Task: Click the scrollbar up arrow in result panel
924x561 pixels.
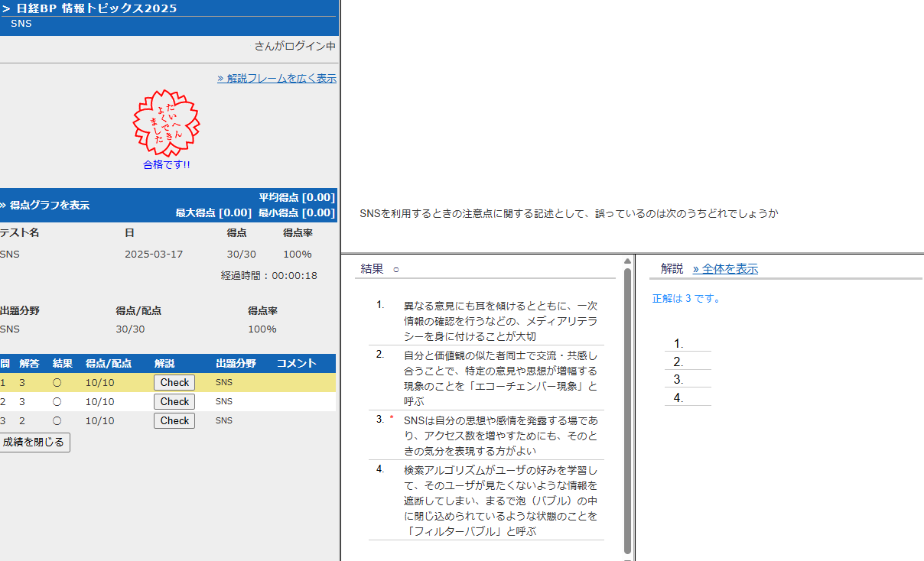Action: coord(627,260)
